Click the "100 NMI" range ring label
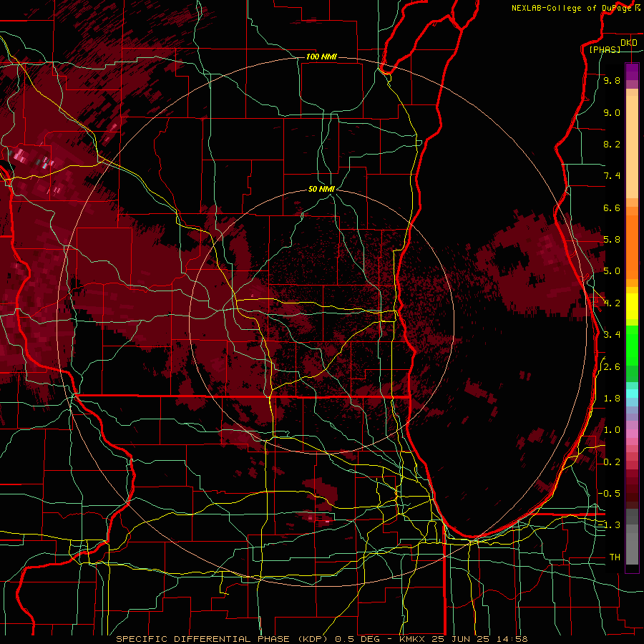The image size is (644, 644). pos(321,57)
